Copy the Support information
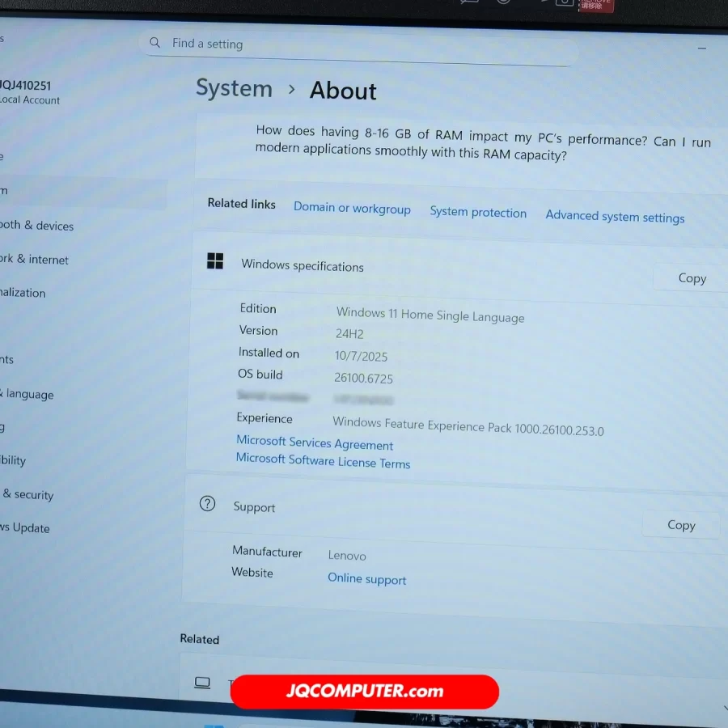This screenshot has height=728, width=728. point(681,525)
